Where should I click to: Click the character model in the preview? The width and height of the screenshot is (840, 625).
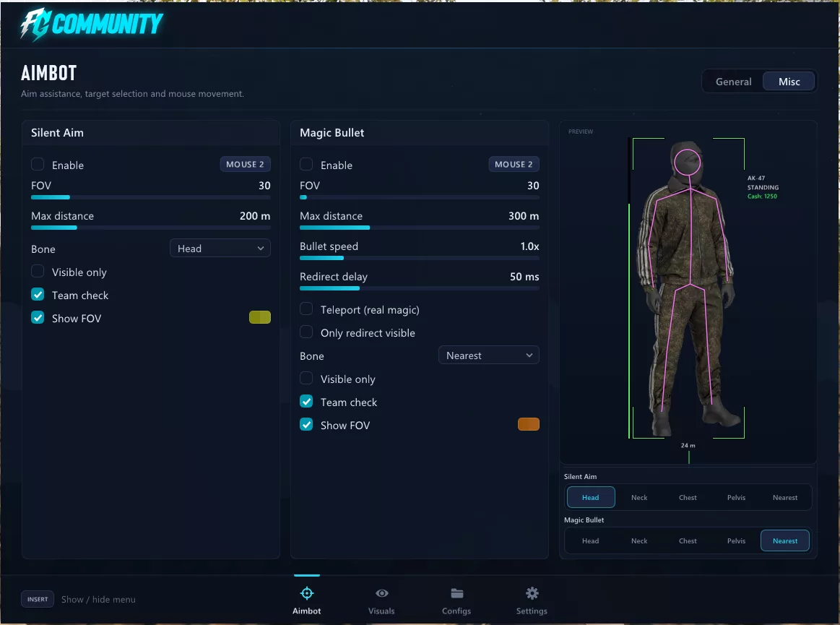tap(688, 290)
